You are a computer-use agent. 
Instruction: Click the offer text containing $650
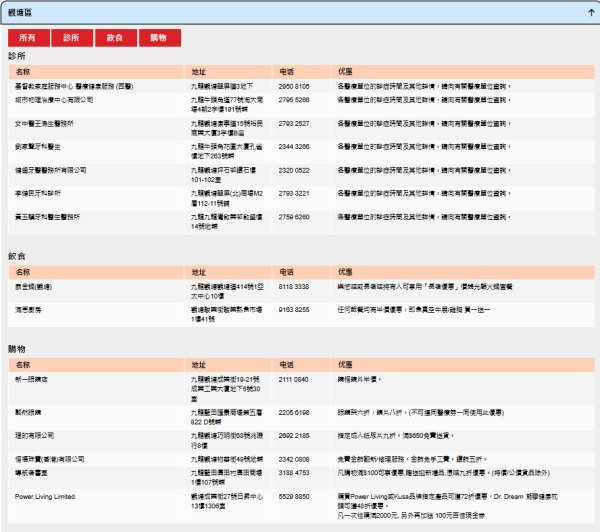[395, 436]
